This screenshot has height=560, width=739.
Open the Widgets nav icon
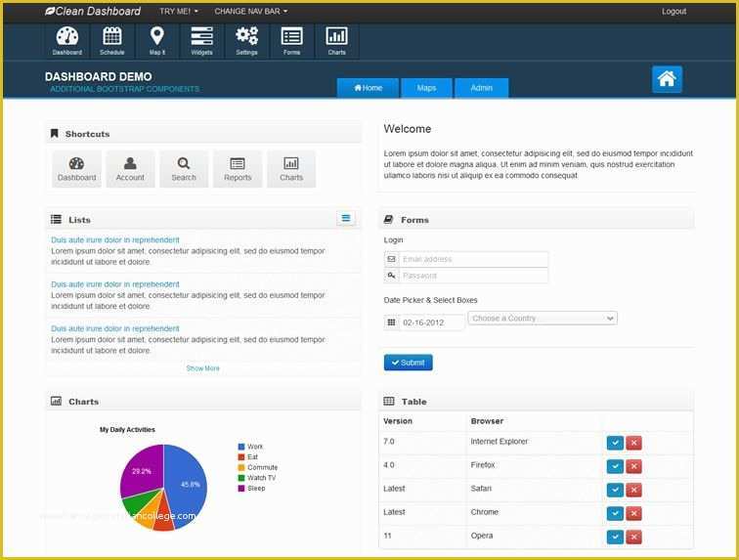tap(201, 41)
